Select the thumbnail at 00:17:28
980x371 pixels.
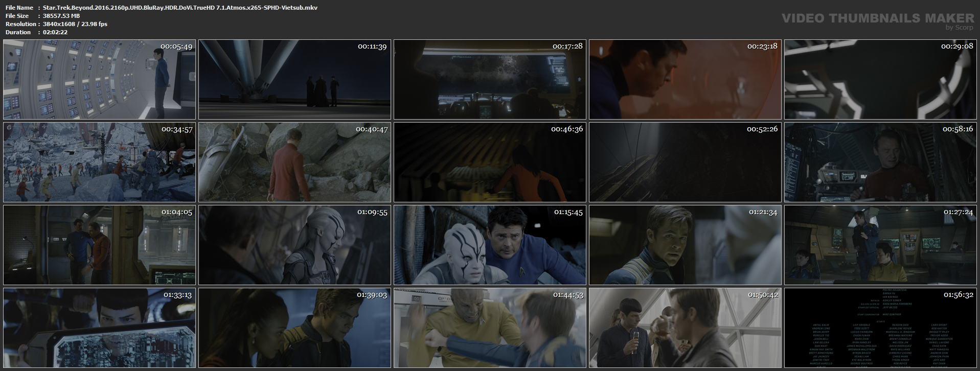(x=490, y=80)
